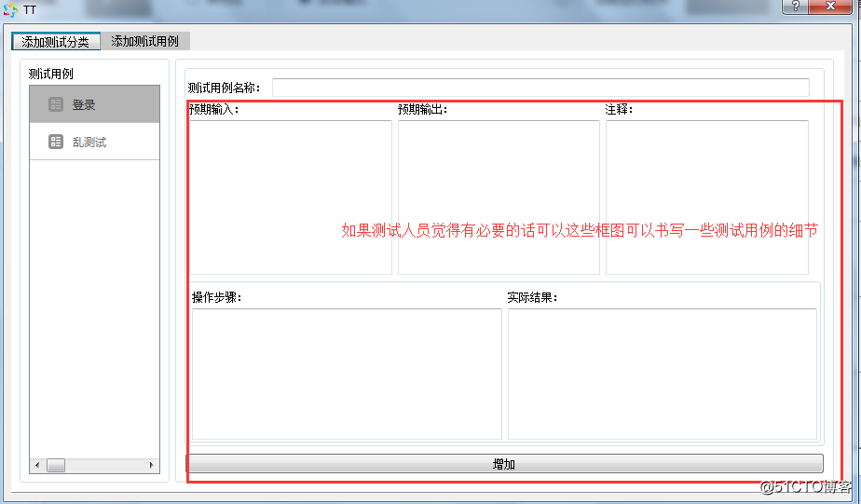Click the 增加 button

pyautogui.click(x=504, y=464)
